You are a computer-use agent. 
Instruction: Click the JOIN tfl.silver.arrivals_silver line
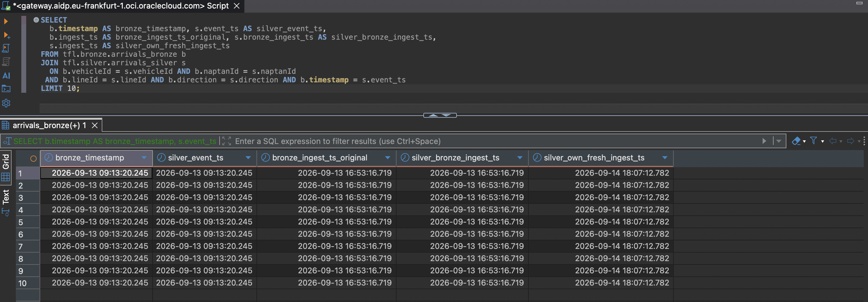pyautogui.click(x=113, y=63)
